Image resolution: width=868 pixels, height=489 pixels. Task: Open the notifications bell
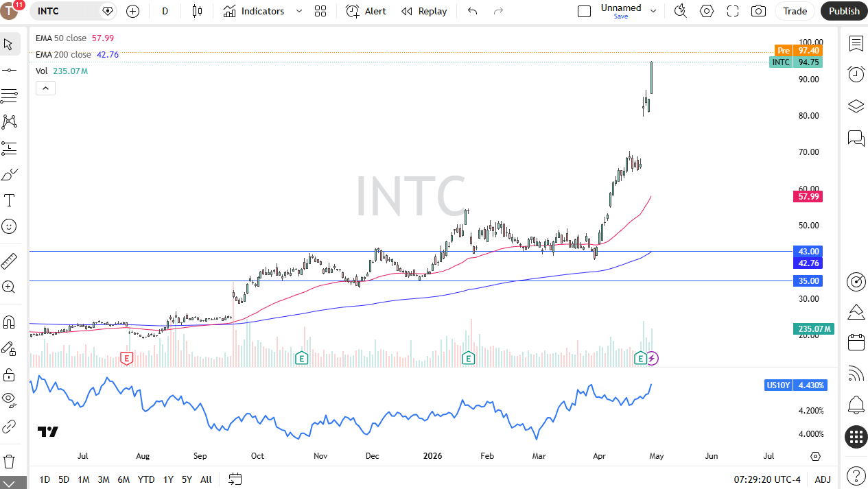[856, 405]
